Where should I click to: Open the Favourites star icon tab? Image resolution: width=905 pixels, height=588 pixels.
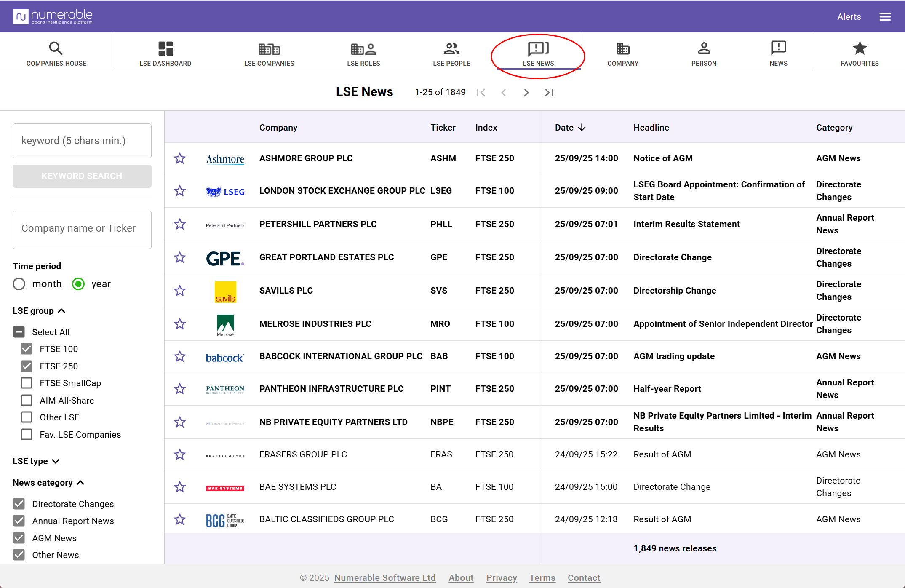tap(860, 48)
